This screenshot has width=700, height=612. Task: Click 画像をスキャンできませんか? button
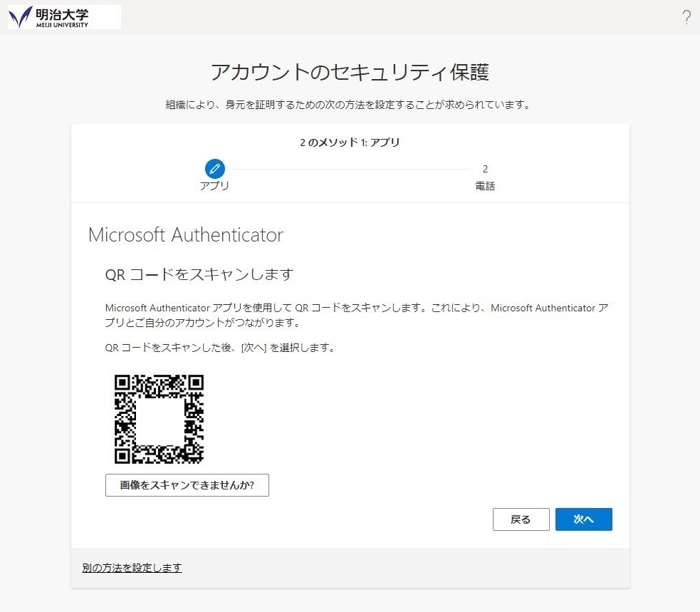coord(187,485)
